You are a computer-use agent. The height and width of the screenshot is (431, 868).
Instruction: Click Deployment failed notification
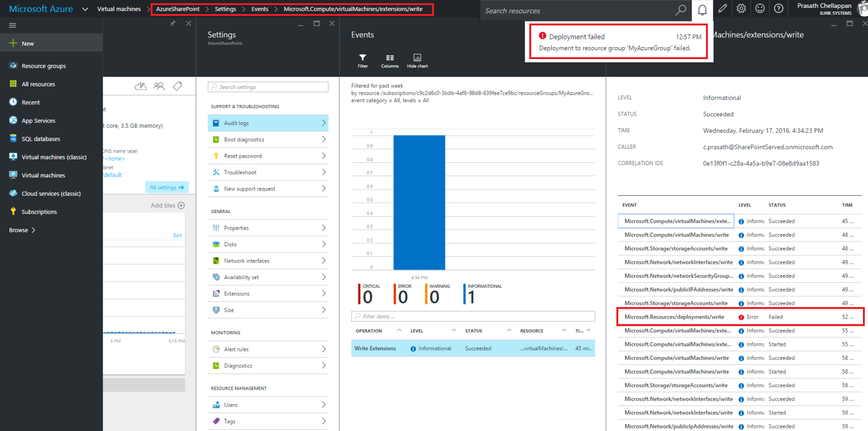tap(620, 42)
